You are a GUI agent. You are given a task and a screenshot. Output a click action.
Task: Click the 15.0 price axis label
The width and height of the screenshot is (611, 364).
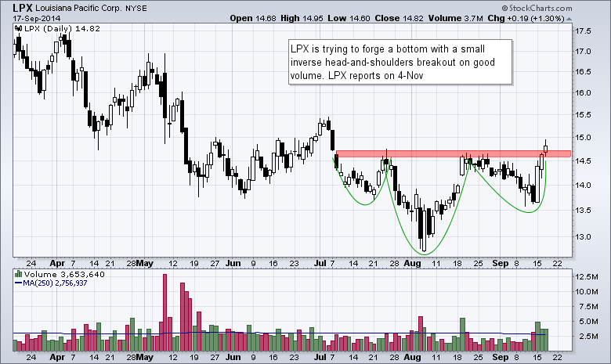583,138
